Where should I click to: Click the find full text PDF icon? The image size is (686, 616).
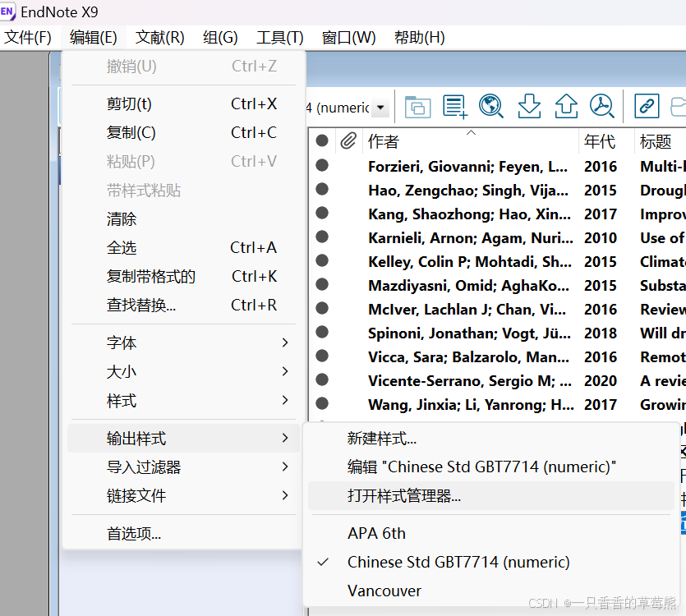click(601, 106)
